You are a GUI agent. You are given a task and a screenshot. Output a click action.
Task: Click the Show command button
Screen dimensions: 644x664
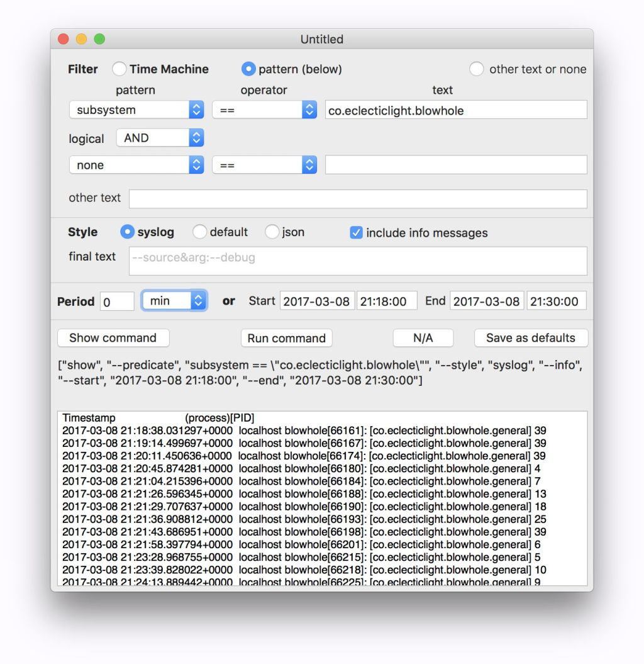pos(113,338)
